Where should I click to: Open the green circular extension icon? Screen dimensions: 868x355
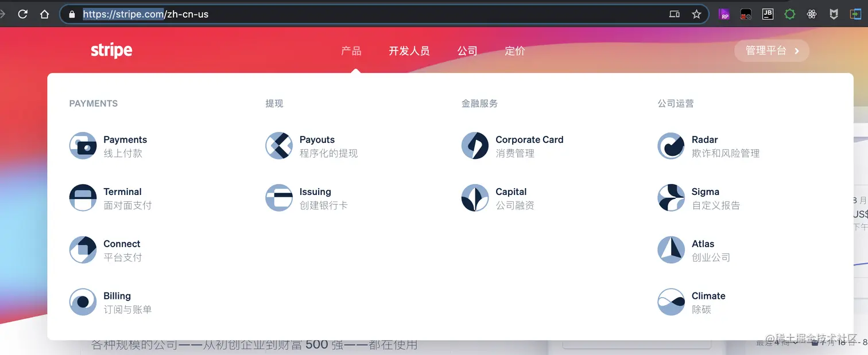tap(790, 14)
